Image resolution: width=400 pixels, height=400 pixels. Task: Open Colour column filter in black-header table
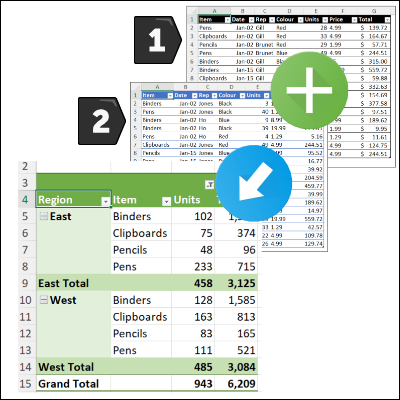(x=300, y=20)
